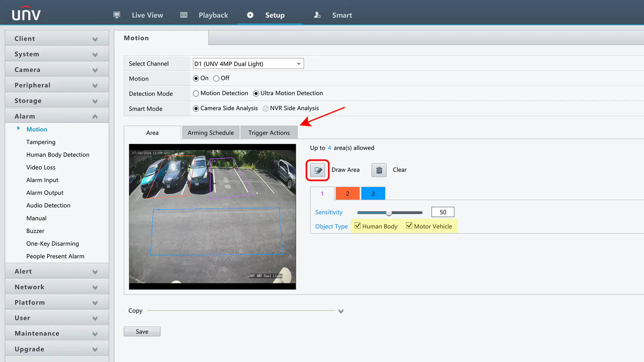Image resolution: width=644 pixels, height=362 pixels.
Task: Toggle Ultra Motion Detection radio button
Action: click(256, 93)
